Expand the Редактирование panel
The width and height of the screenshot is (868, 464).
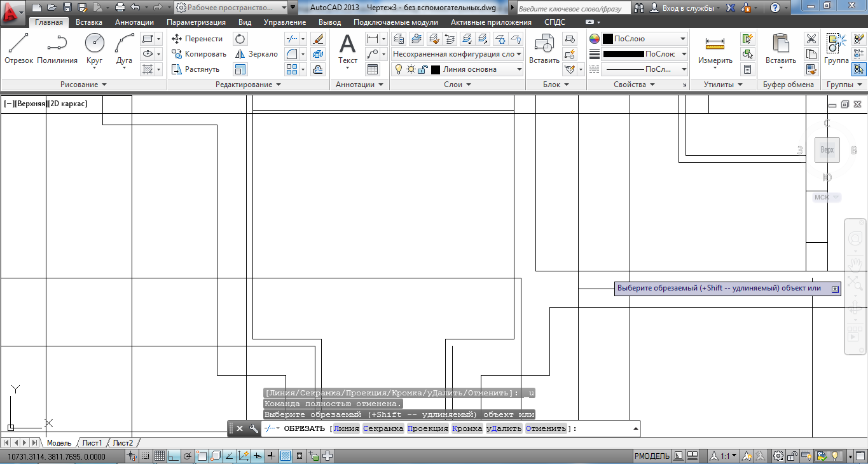(248, 85)
